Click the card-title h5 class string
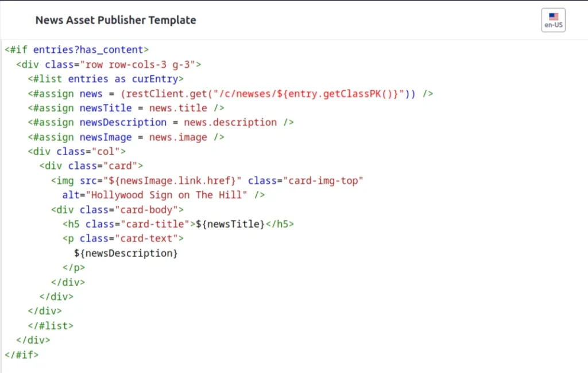Screen dimensions: 588x373 coord(152,224)
